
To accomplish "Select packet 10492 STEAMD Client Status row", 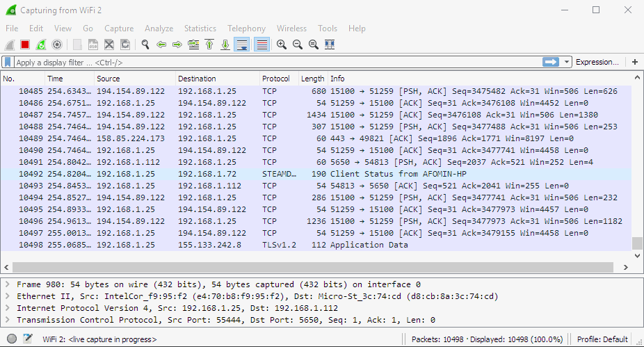I will point(316,174).
